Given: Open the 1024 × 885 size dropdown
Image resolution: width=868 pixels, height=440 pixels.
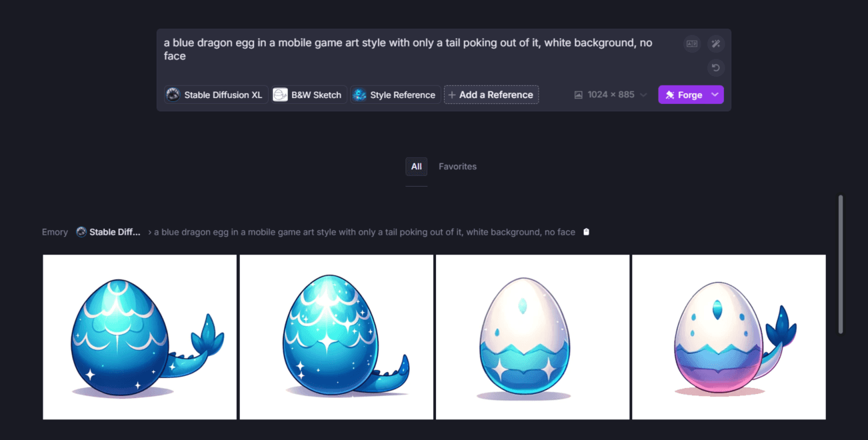Looking at the screenshot, I should click(611, 95).
